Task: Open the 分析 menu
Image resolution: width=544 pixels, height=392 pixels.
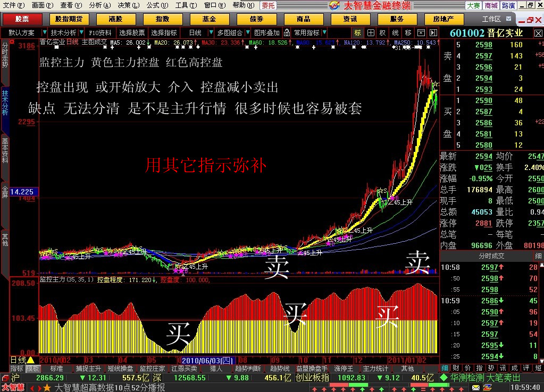Action: (x=99, y=5)
